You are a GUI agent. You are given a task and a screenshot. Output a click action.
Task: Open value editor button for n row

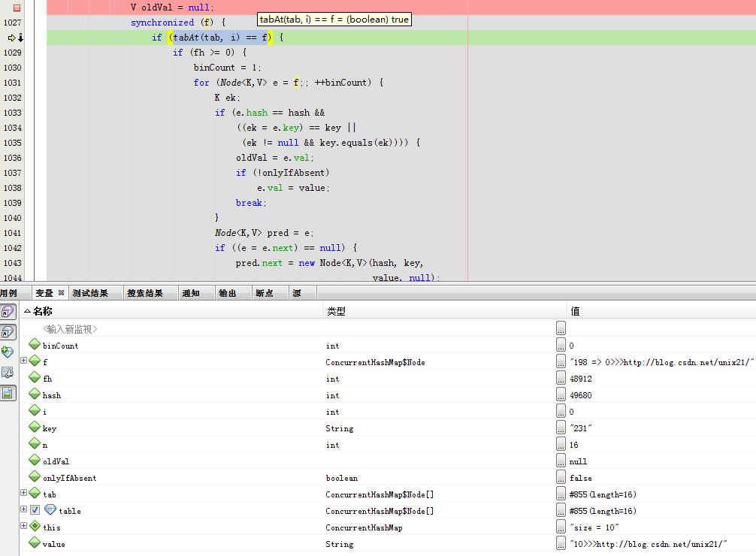(x=561, y=444)
